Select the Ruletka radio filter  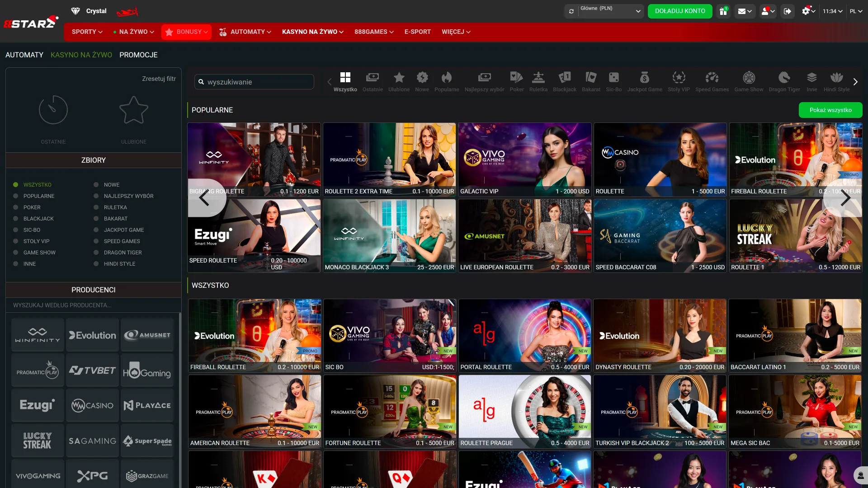click(96, 207)
